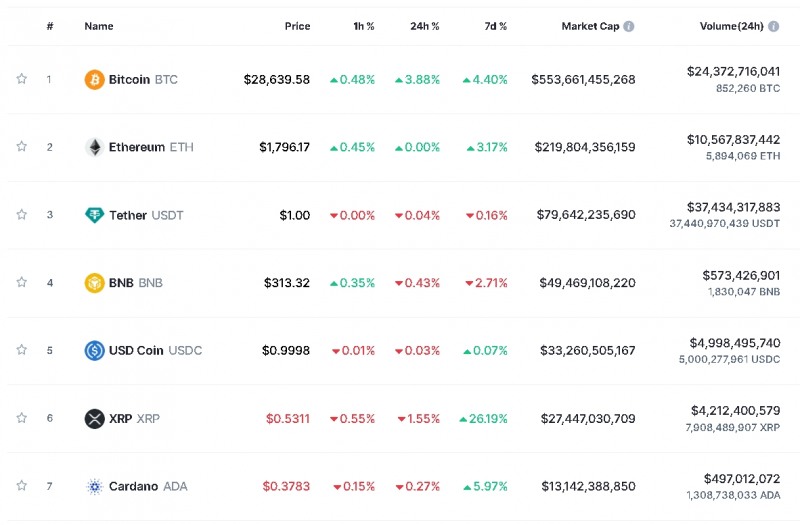This screenshot has width=800, height=525.
Task: Click the USD Coin logo icon
Action: (x=94, y=351)
